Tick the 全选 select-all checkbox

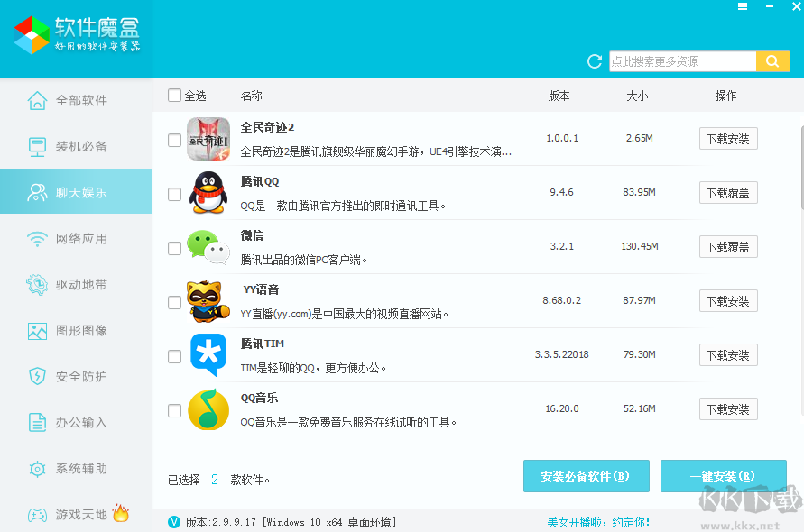click(x=174, y=96)
